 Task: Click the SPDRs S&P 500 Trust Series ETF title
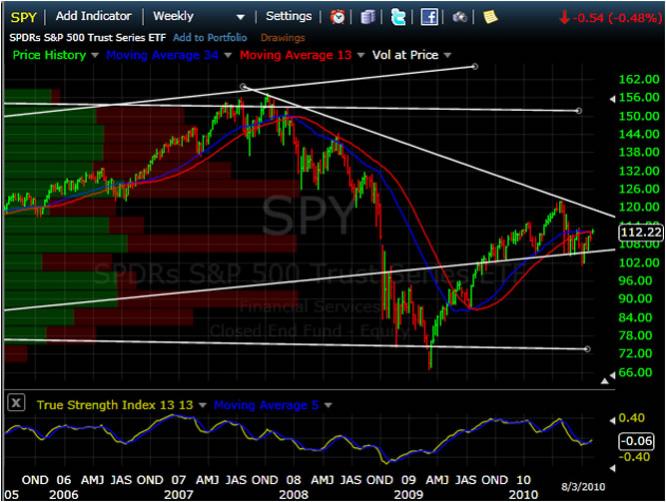click(87, 37)
